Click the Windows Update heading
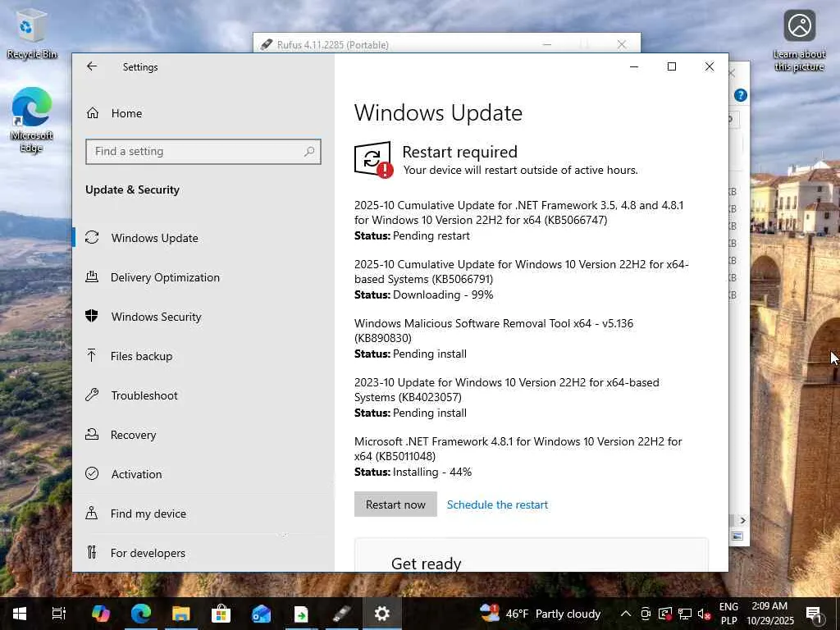Screen dimensions: 840x630 [x=438, y=113]
